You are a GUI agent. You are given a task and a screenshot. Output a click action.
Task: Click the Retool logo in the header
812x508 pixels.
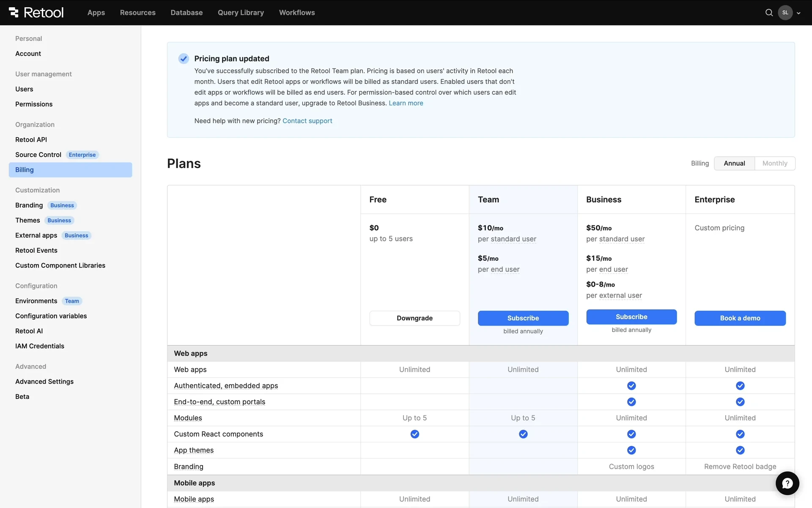pyautogui.click(x=36, y=12)
